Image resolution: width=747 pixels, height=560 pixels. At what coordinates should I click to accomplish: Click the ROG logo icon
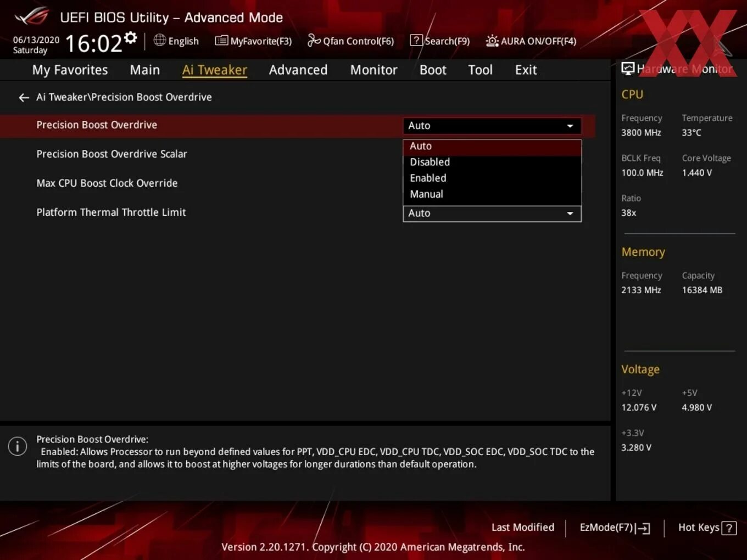[x=32, y=16]
